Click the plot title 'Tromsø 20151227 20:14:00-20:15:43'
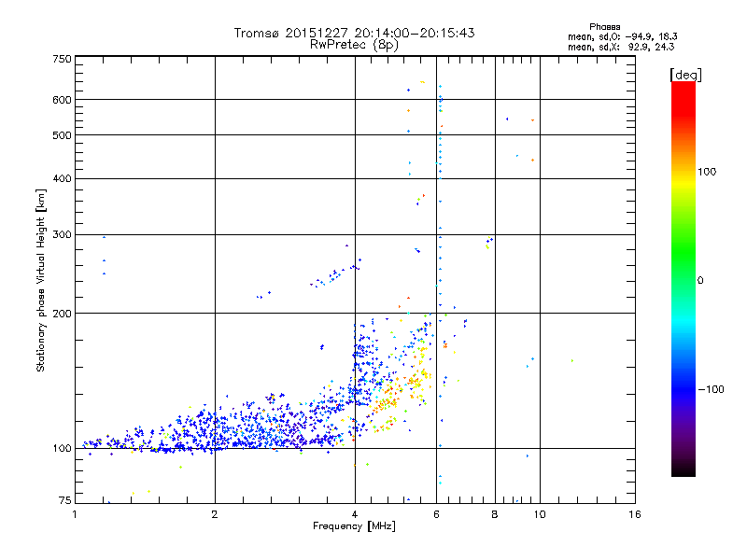 [x=354, y=33]
